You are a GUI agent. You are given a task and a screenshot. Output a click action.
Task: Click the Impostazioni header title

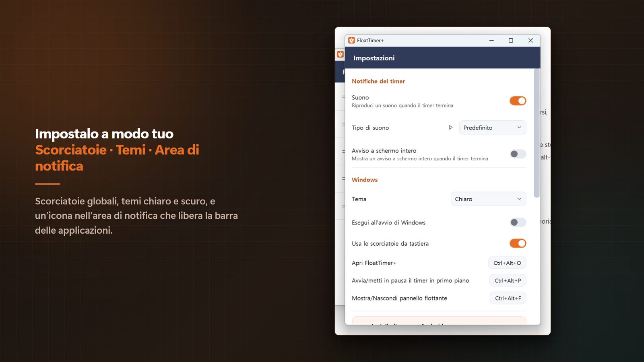(x=374, y=58)
